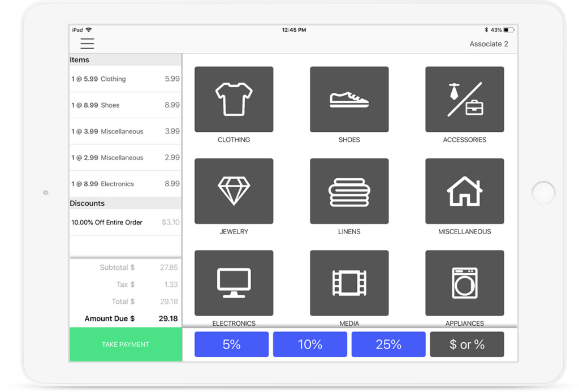Select the 1 @ 5.99 Clothing item entry
Viewport: 579px width, 392px height.
click(124, 79)
